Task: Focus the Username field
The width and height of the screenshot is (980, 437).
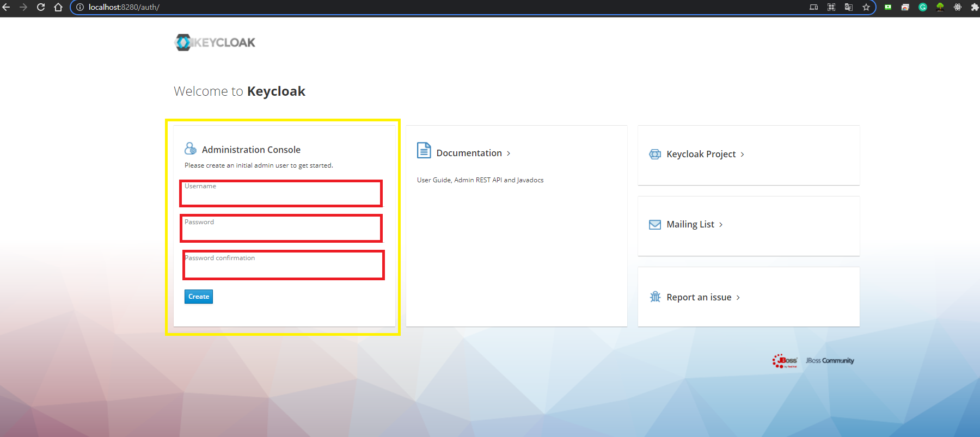Action: pyautogui.click(x=281, y=193)
